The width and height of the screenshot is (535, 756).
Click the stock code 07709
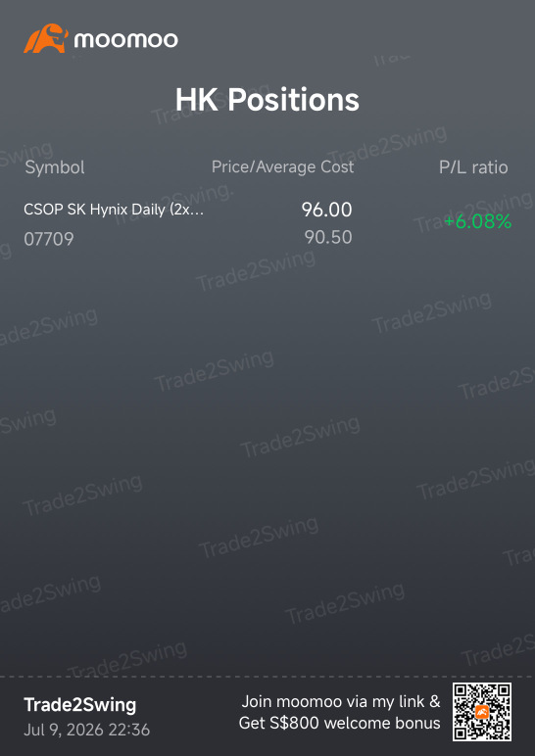(49, 239)
